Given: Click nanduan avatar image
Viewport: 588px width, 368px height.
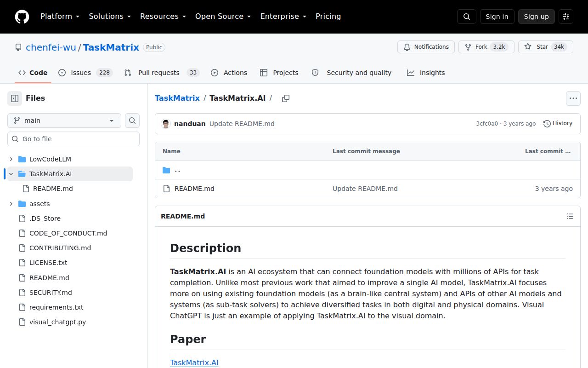Looking at the screenshot, I should [166, 124].
